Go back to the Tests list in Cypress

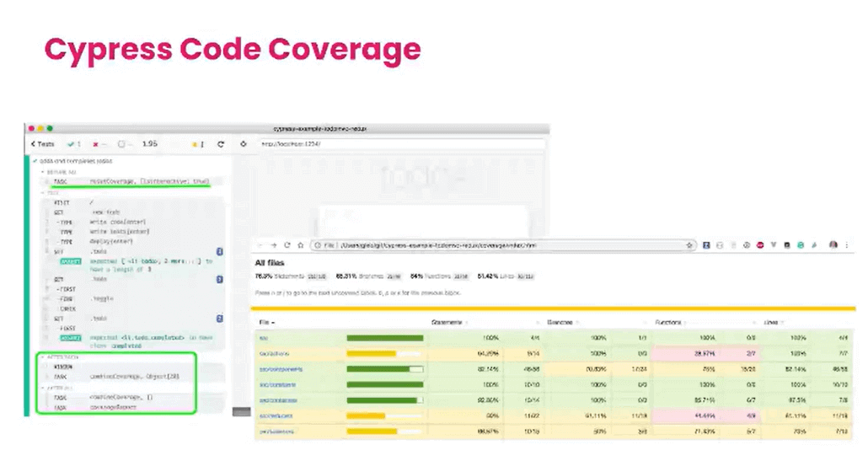pos(43,144)
